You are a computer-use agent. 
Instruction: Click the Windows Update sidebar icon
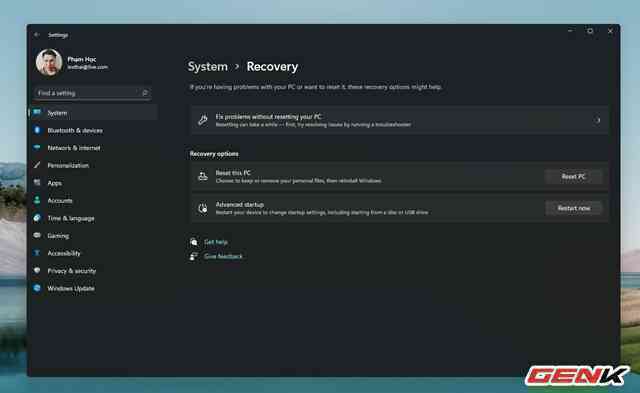[x=37, y=288]
